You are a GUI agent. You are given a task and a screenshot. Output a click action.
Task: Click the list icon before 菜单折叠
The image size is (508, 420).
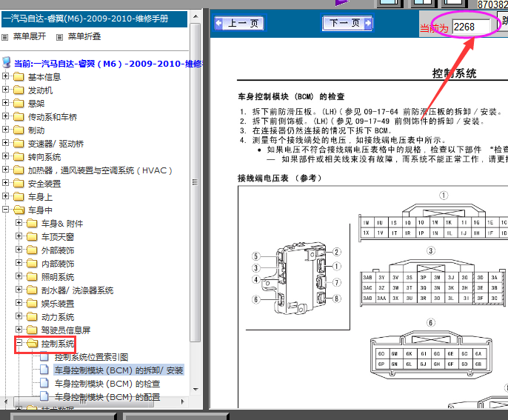pos(59,37)
